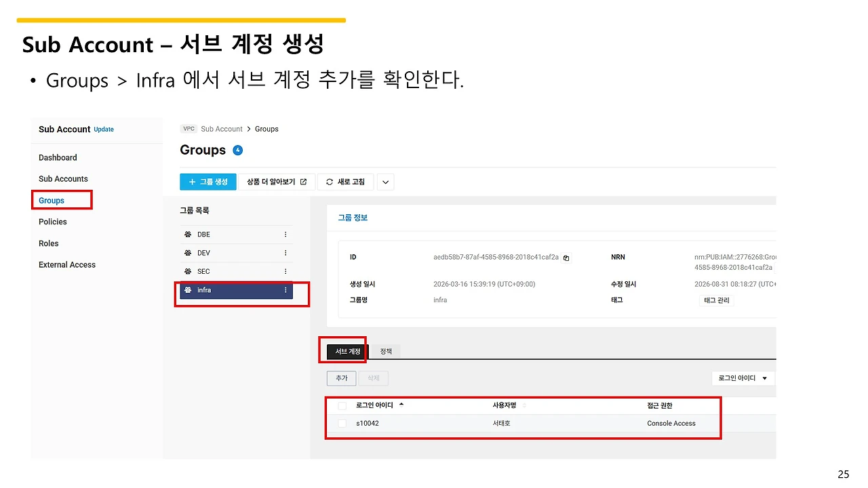Image resolution: width=868 pixels, height=488 pixels.
Task: Open the three-dot menu for SEC group
Action: click(x=285, y=271)
